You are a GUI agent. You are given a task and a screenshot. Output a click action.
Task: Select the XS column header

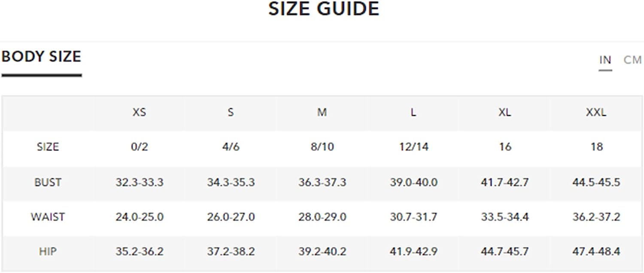tap(139, 112)
